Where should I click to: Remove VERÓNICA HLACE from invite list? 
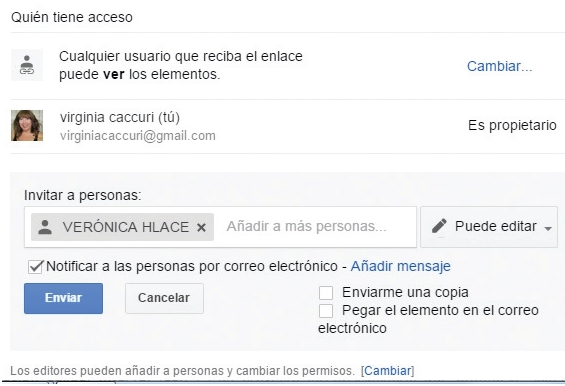(x=201, y=227)
